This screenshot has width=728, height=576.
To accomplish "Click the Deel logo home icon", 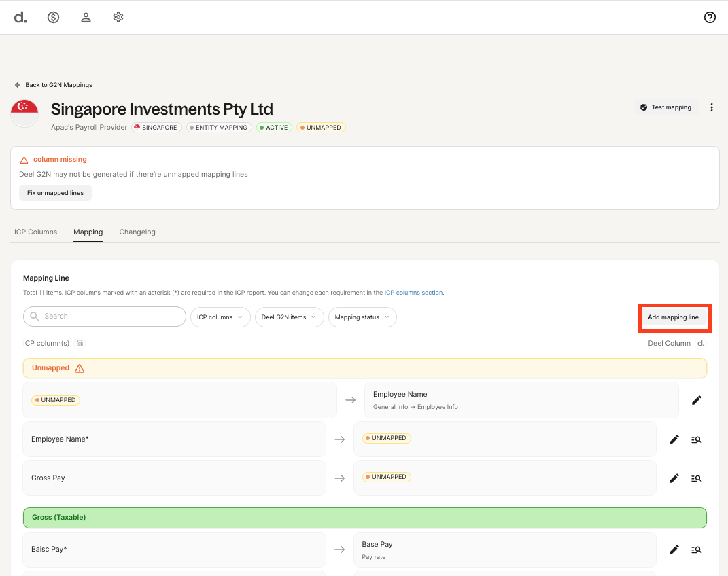I will coord(20,18).
